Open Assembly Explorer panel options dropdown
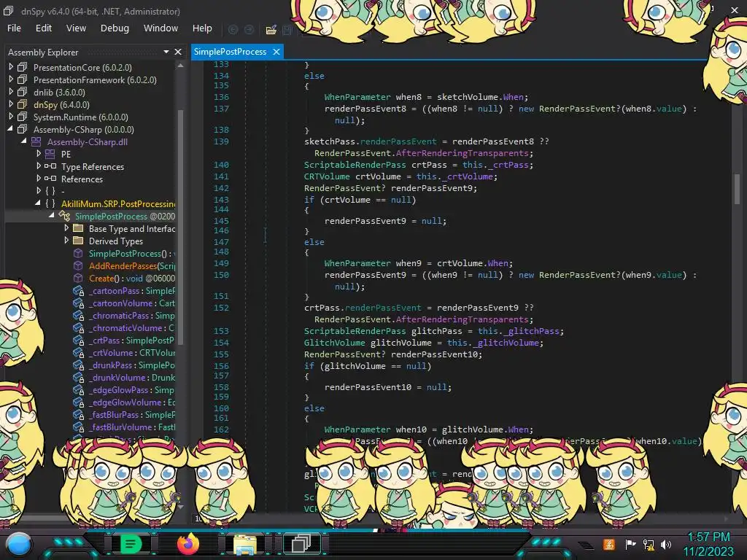The height and width of the screenshot is (560, 747). pyautogui.click(x=166, y=52)
